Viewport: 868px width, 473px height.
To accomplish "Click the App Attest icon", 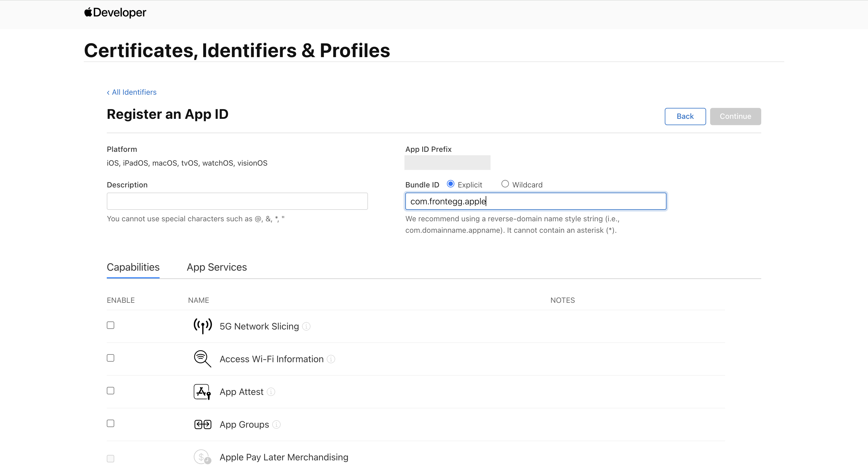I will [x=202, y=391].
